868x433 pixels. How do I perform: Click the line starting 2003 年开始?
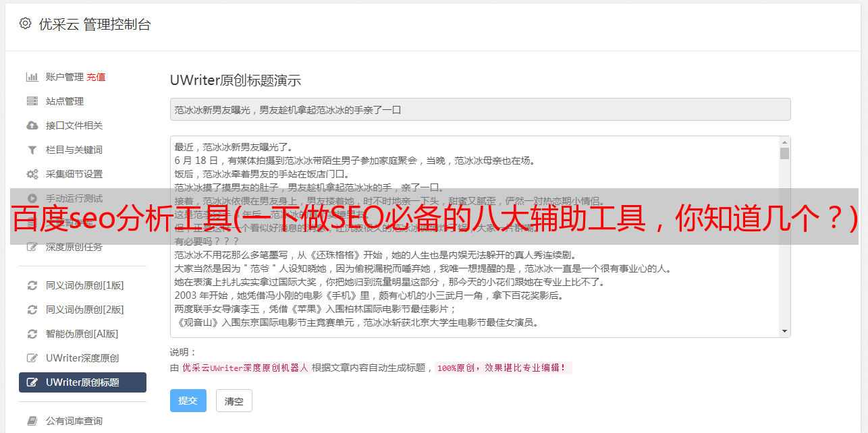(370, 295)
